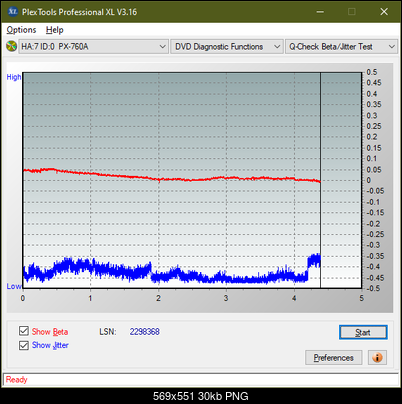The width and height of the screenshot is (402, 404).
Task: Open the Preferences button
Action: 333,358
